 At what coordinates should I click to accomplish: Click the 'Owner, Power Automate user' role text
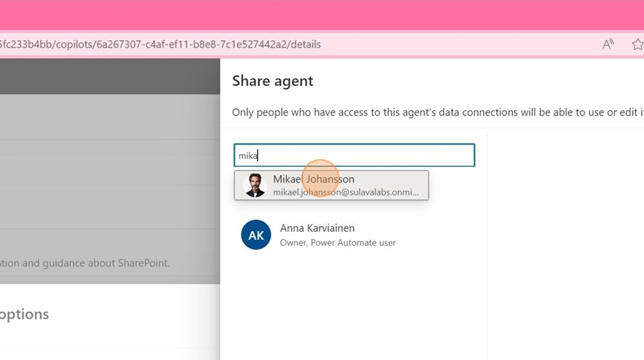point(338,242)
